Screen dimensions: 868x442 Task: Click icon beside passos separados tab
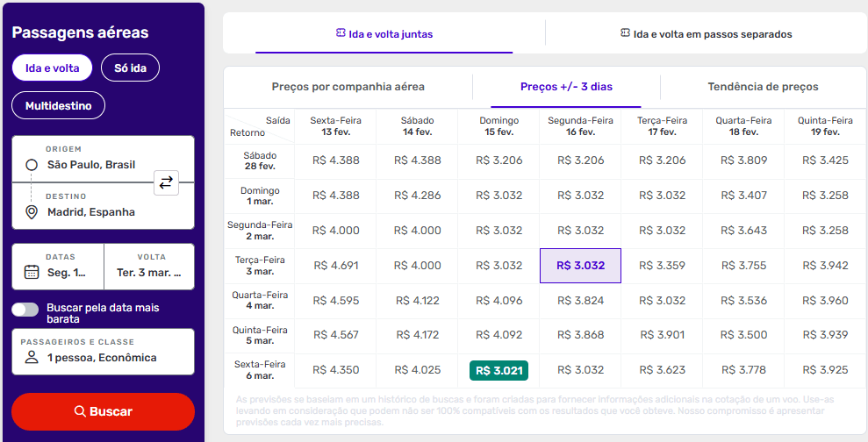625,33
